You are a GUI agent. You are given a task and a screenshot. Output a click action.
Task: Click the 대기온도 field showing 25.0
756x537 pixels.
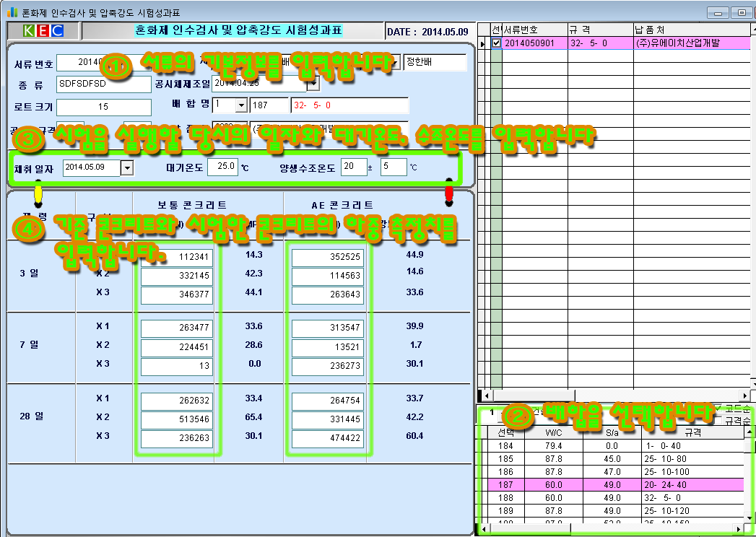tap(222, 167)
